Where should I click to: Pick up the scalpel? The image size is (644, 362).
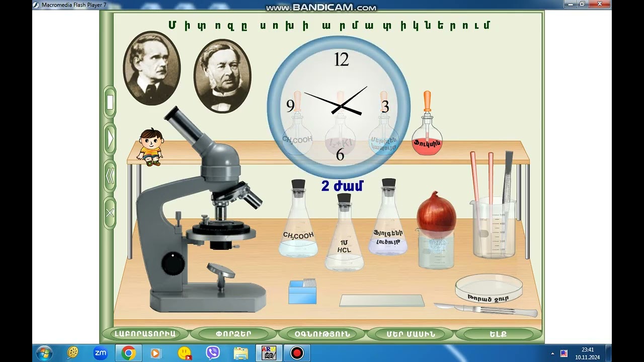coord(486,309)
